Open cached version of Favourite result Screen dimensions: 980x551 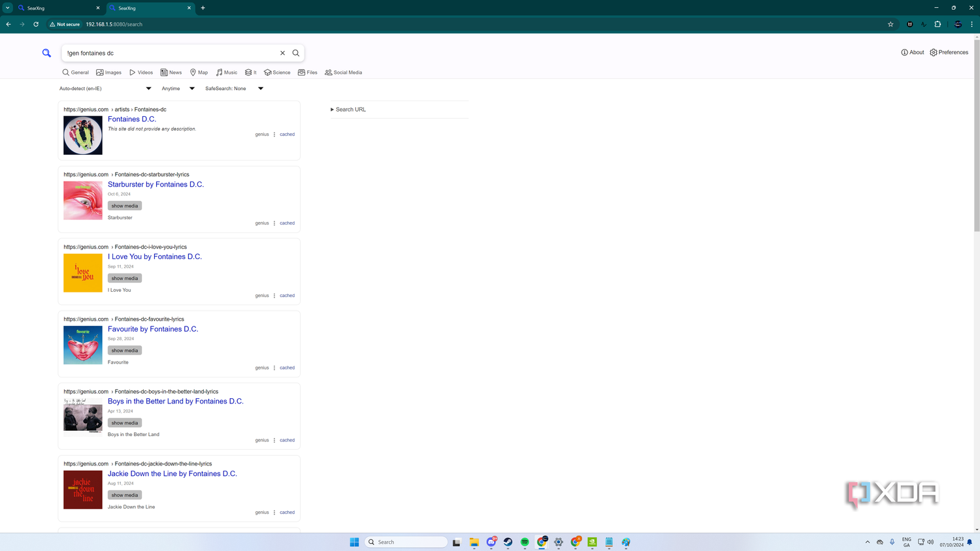pos(287,368)
